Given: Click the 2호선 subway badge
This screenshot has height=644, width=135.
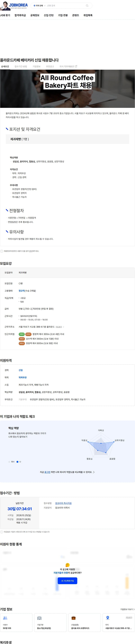Looking at the screenshot, I should click(x=22, y=334).
